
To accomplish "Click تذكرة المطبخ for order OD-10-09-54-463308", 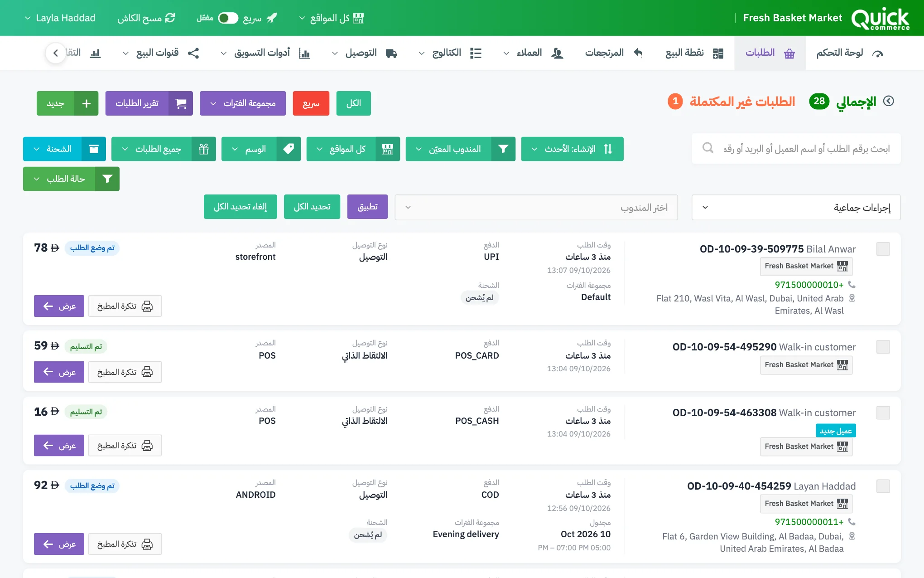I will 125,446.
